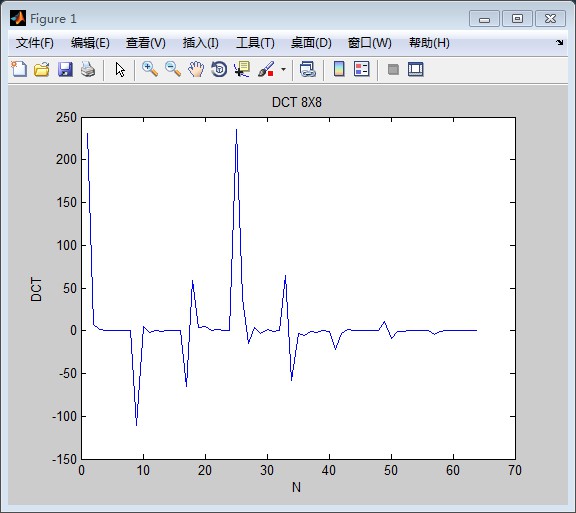The height and width of the screenshot is (513, 576).
Task: Insert Legend using toolbar icon
Action: tap(362, 69)
